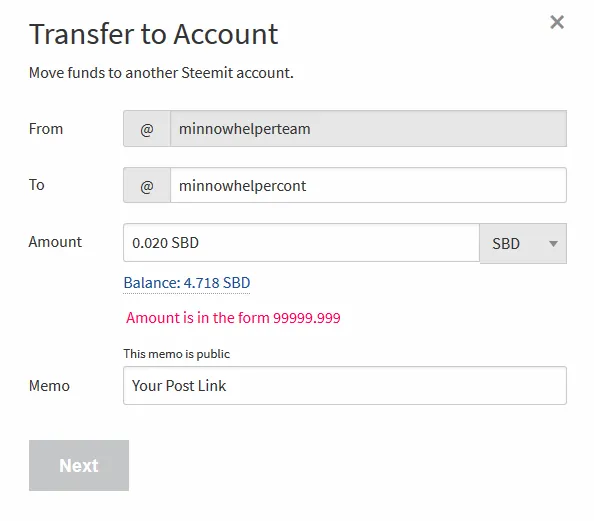Click the To label
Image resolution: width=594 pixels, height=521 pixels.
pos(37,185)
